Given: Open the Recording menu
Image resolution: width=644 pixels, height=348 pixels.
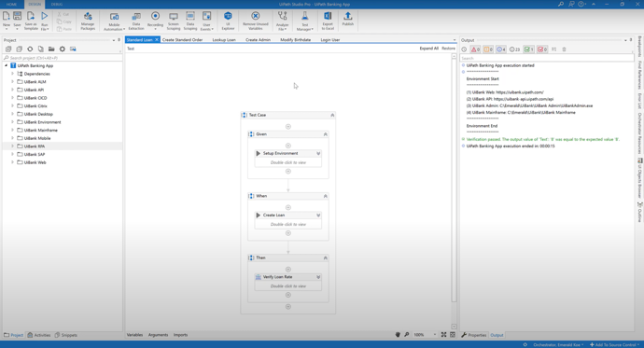Looking at the screenshot, I should point(155,21).
